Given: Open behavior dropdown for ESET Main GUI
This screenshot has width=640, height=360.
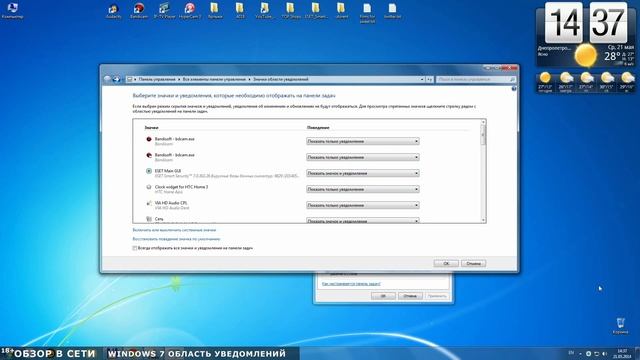Looking at the screenshot, I should click(x=363, y=173).
